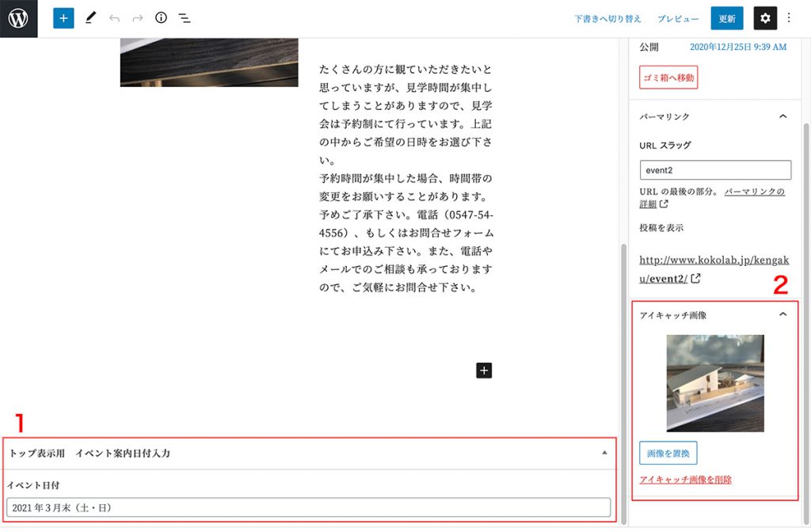Click the redo arrow

(138, 18)
